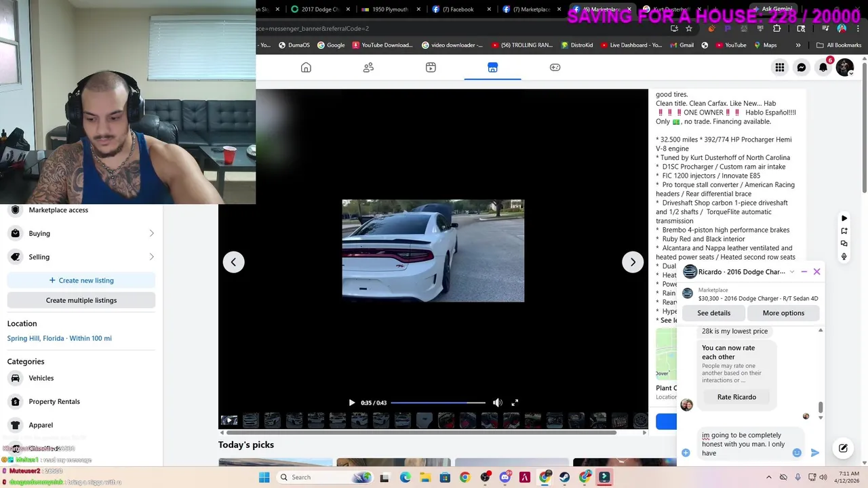The width and height of the screenshot is (868, 488).
Task: Show next listing photo
Action: point(633,262)
